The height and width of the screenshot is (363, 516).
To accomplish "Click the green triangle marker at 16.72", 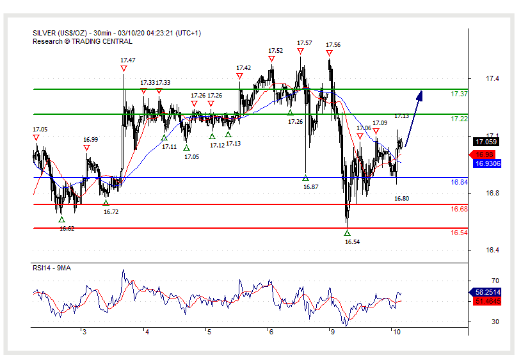I will tap(106, 203).
